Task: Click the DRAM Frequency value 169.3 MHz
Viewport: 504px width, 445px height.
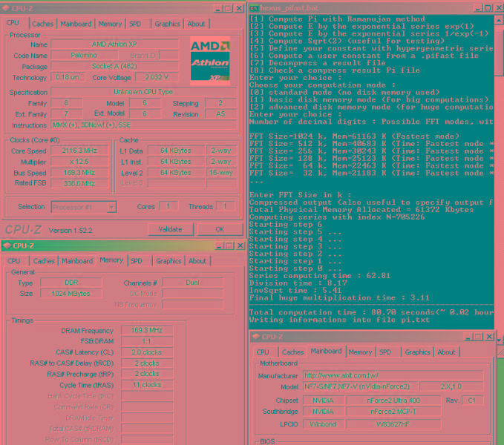Action: pos(147,330)
